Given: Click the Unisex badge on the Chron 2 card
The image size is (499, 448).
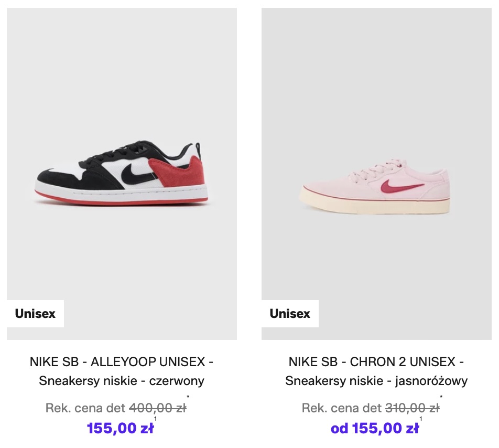Looking at the screenshot, I should (290, 314).
